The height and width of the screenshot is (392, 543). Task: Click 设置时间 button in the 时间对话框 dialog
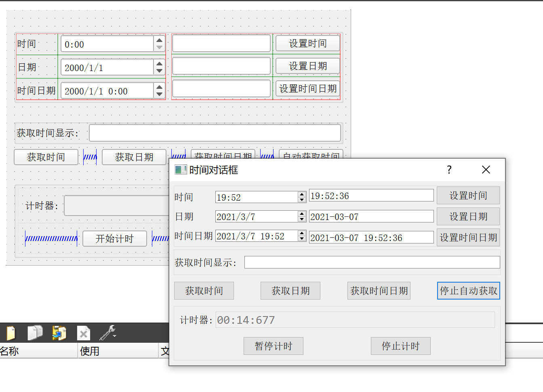468,195
